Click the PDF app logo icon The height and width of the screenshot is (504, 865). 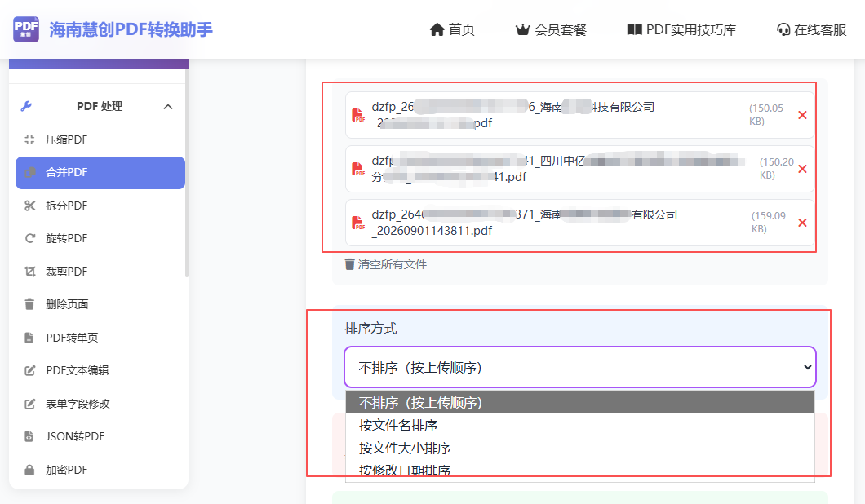point(26,29)
